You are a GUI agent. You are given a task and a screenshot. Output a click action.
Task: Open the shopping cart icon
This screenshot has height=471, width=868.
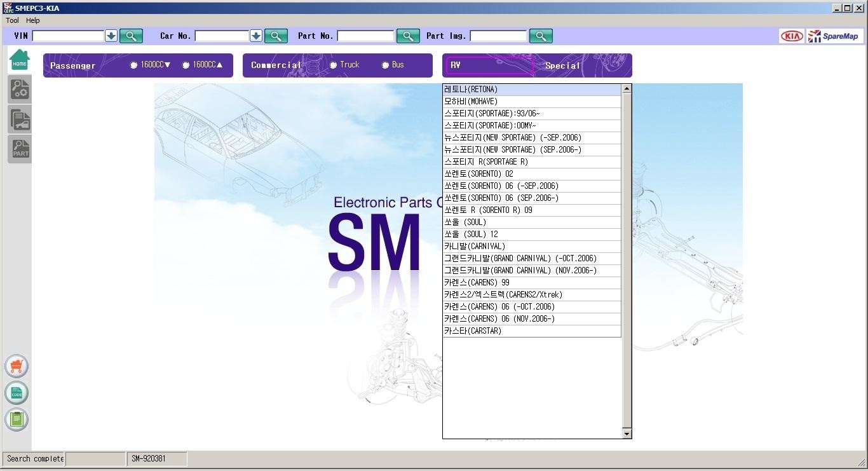17,366
